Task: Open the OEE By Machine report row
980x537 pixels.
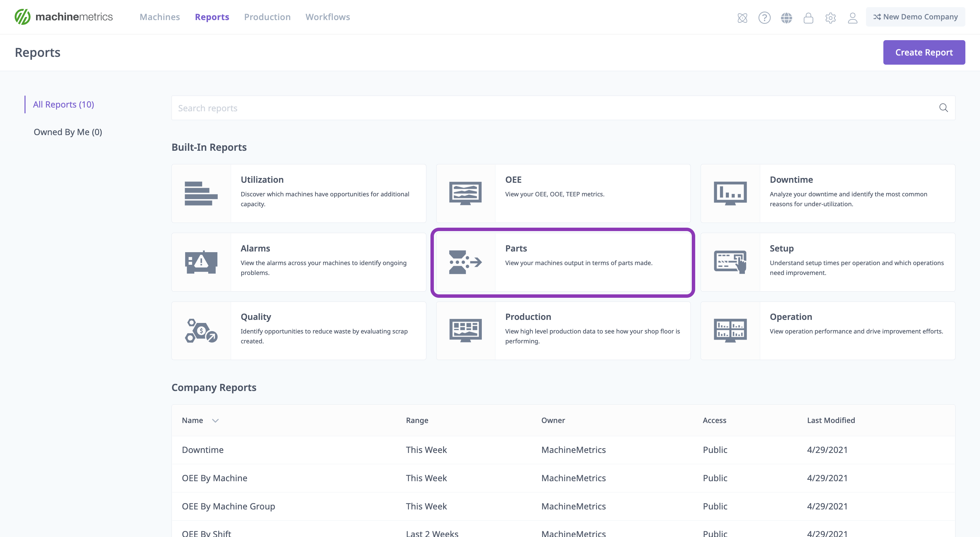Action: pyautogui.click(x=563, y=478)
